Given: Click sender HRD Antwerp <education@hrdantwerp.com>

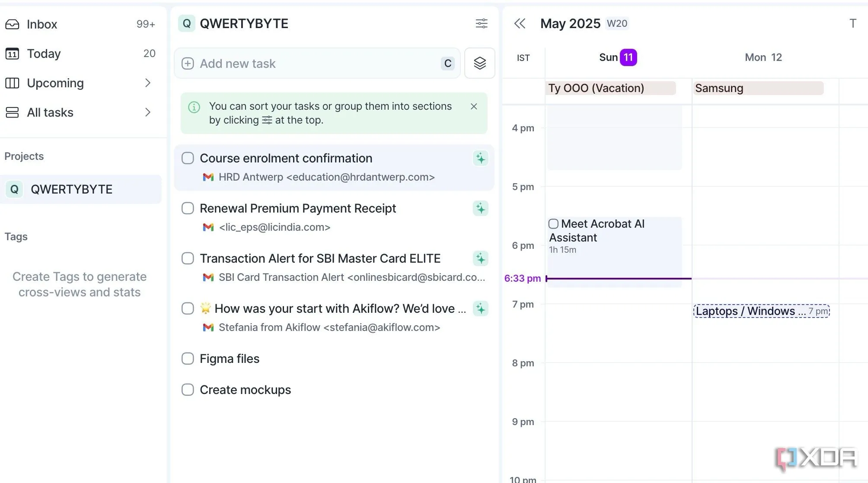Looking at the screenshot, I should [327, 177].
